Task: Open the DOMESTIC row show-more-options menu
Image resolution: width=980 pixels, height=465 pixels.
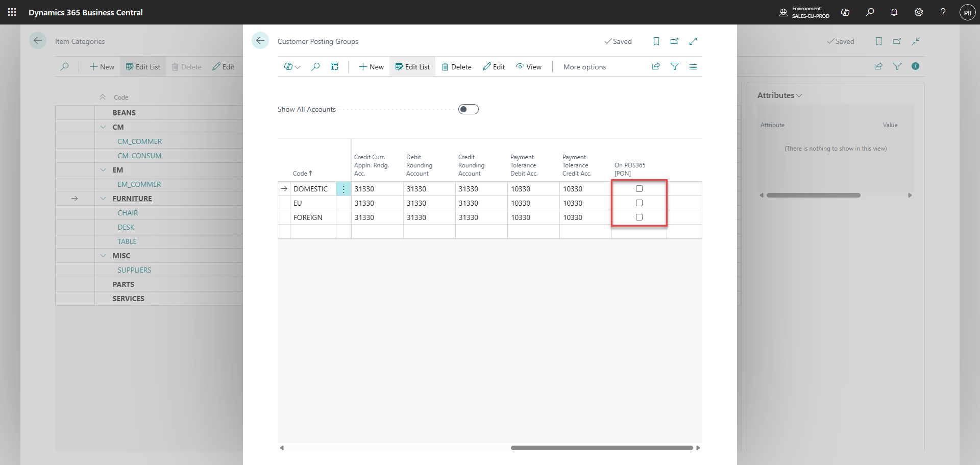Action: pos(344,189)
